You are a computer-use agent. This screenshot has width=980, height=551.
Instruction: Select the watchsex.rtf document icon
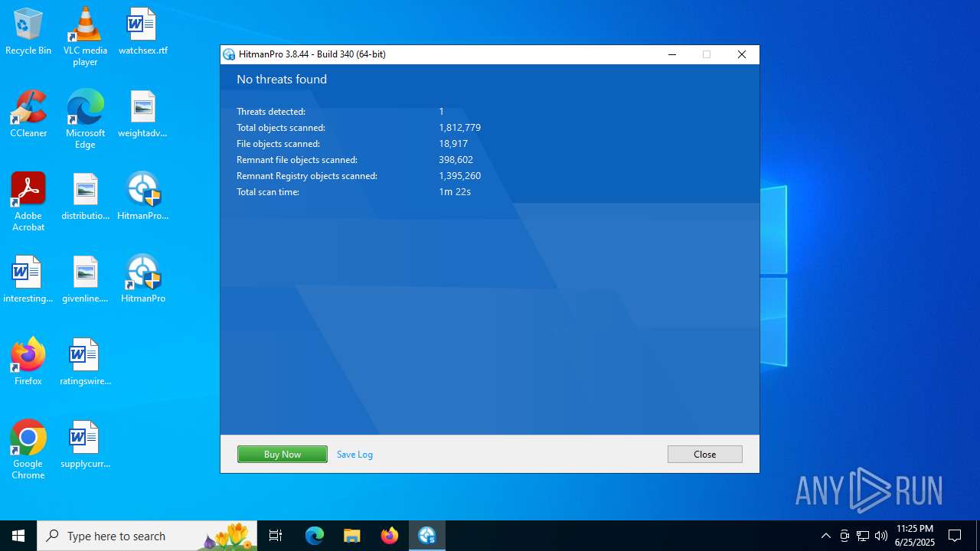point(142,31)
